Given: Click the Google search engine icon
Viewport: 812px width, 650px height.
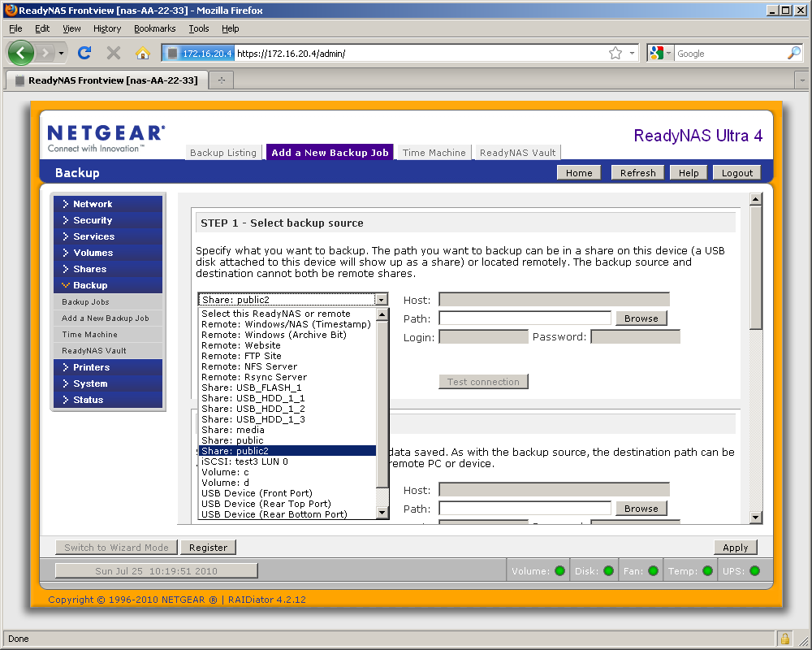Looking at the screenshot, I should click(657, 53).
